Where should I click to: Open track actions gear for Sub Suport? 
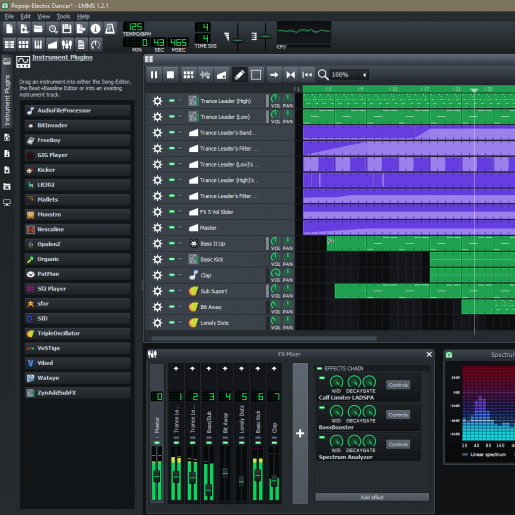(x=157, y=291)
